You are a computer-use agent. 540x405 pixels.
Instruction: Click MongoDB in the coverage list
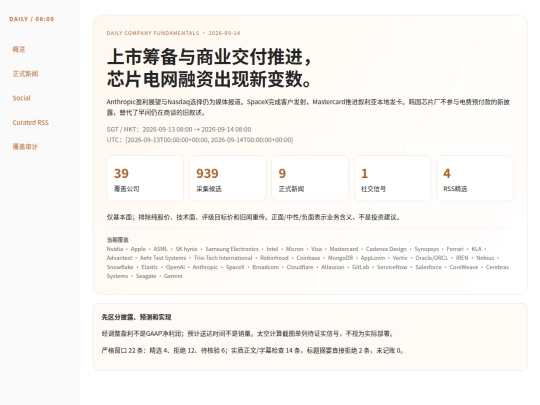(340, 258)
